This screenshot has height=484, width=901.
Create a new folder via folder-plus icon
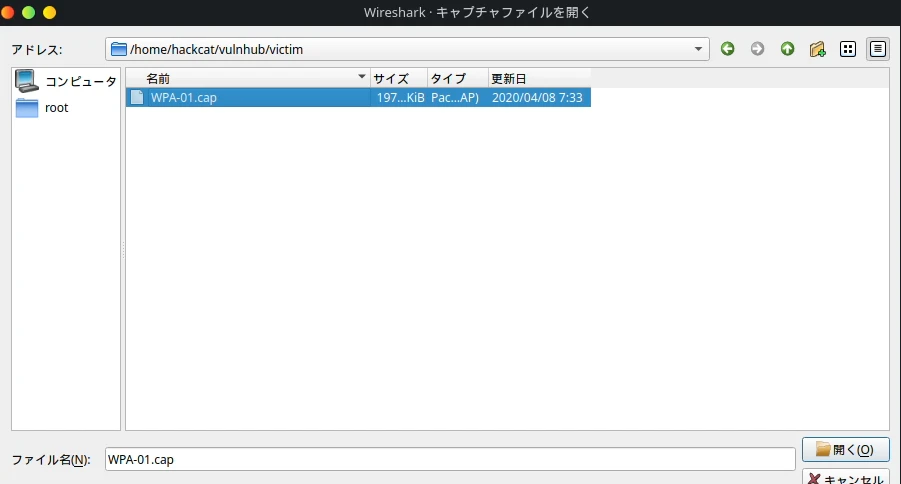click(x=817, y=49)
